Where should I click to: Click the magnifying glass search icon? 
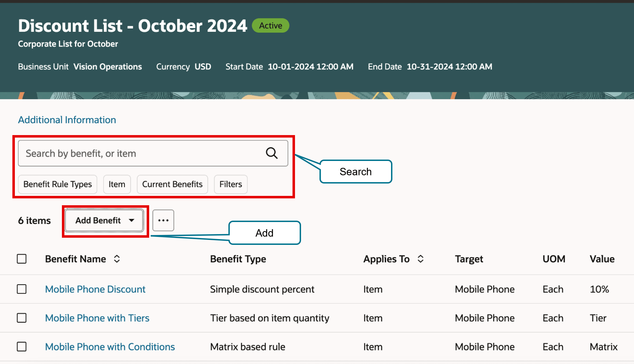point(272,153)
